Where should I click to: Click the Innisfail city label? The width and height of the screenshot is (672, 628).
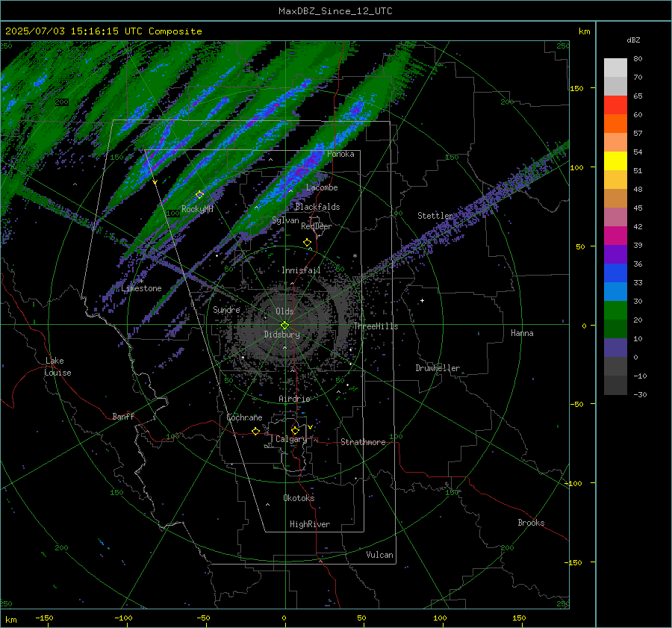coord(301,270)
